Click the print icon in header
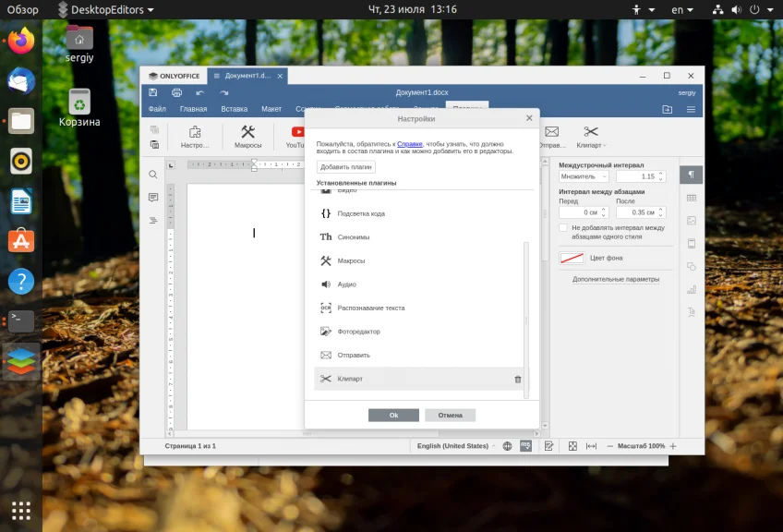Image resolution: width=783 pixels, height=532 pixels. (176, 92)
